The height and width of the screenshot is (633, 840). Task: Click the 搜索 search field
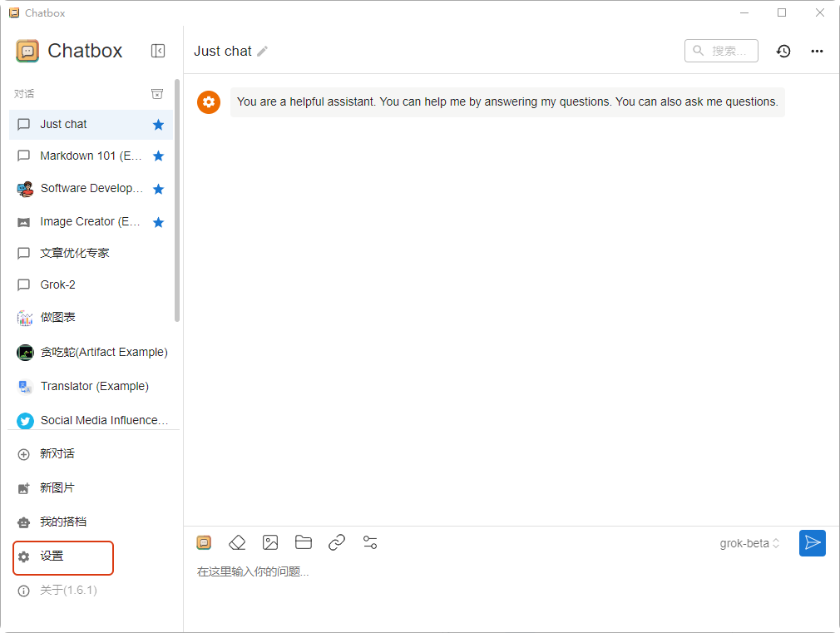pos(721,51)
